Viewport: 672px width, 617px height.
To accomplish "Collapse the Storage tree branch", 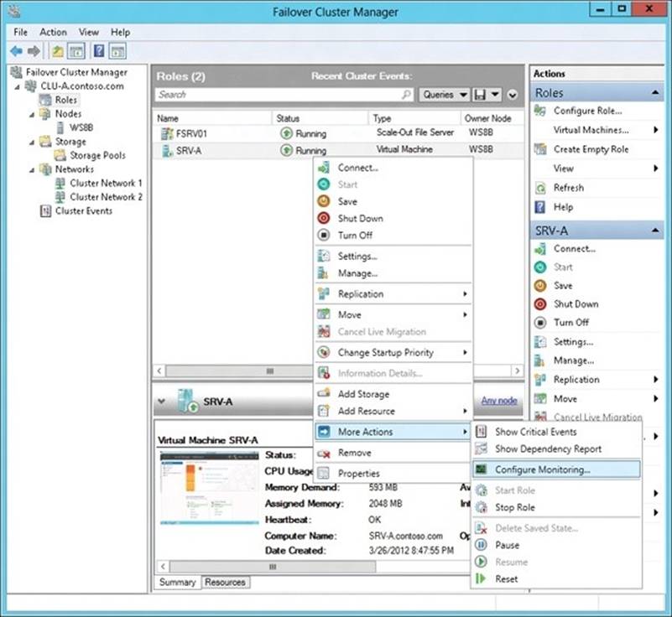I will pos(32,143).
